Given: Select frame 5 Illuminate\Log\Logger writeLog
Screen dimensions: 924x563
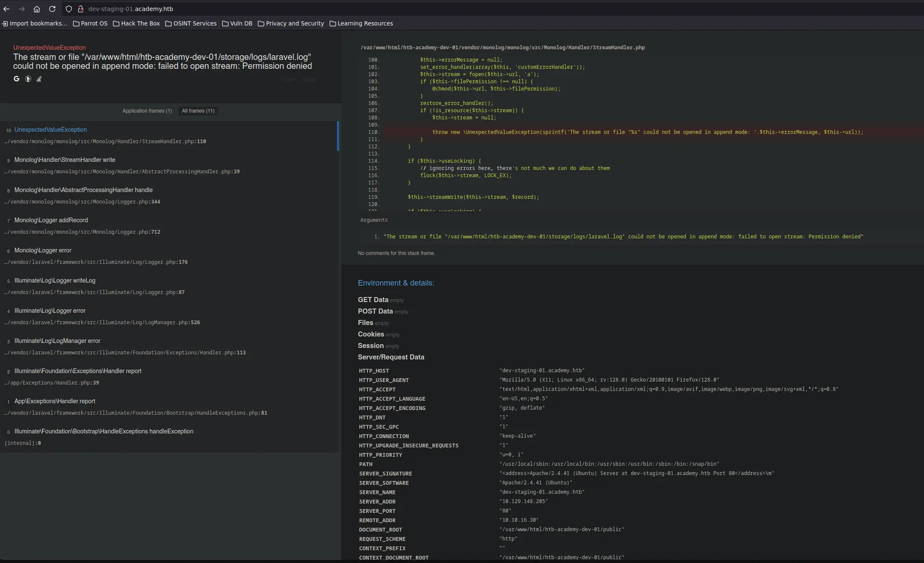Looking at the screenshot, I should pyautogui.click(x=169, y=286).
